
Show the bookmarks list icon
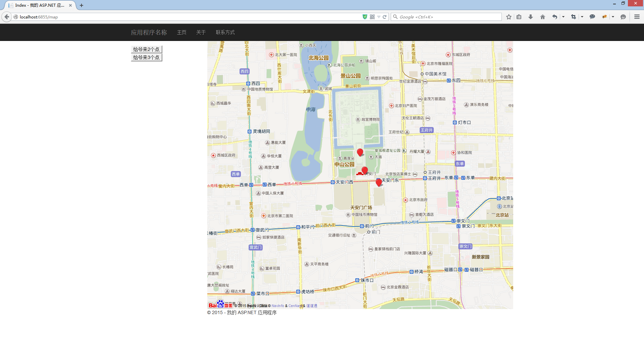(519, 17)
